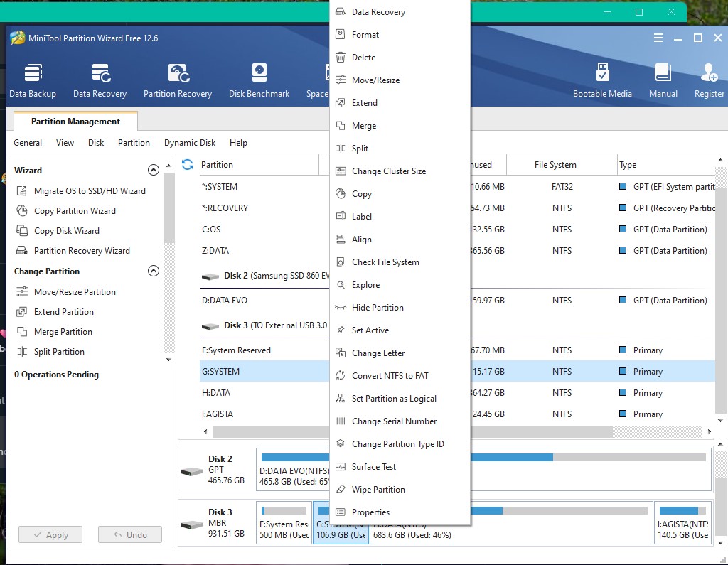This screenshot has width=728, height=565.
Task: Choose Move/Resize in context menu
Action: (400, 80)
